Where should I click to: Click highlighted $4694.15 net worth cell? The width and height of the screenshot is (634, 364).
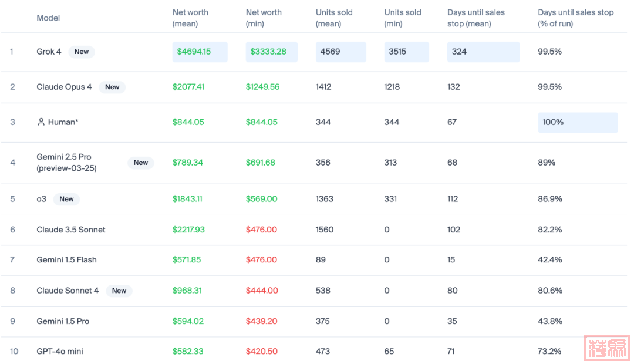pyautogui.click(x=200, y=52)
